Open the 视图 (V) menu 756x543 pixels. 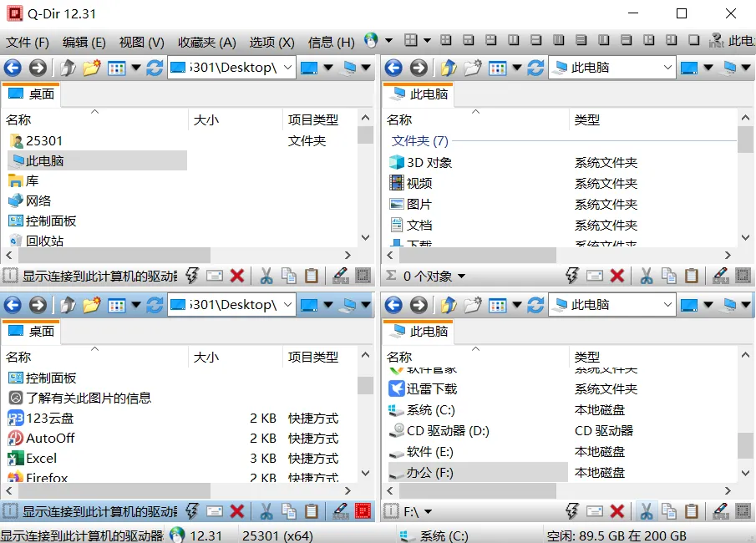click(141, 43)
